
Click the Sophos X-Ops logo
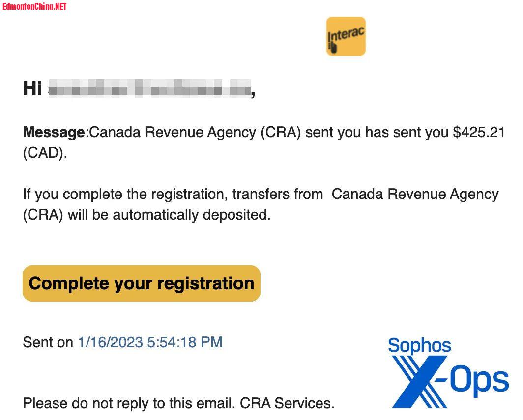click(x=449, y=372)
